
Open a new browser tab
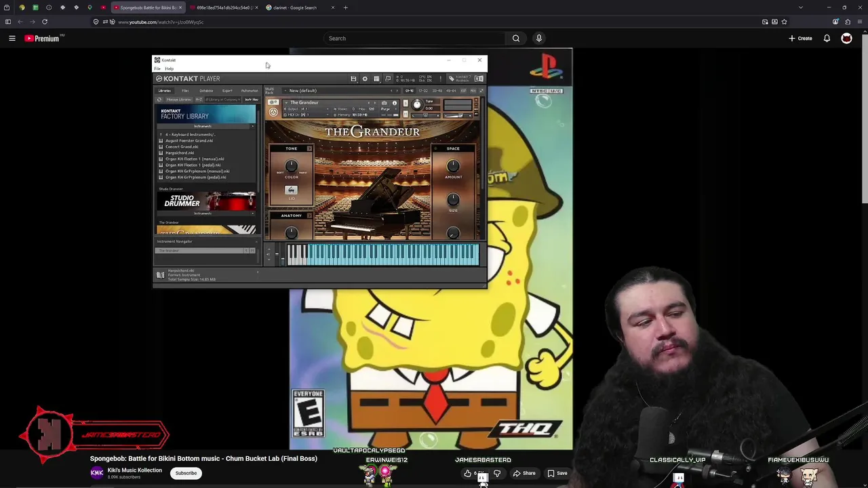coord(345,7)
